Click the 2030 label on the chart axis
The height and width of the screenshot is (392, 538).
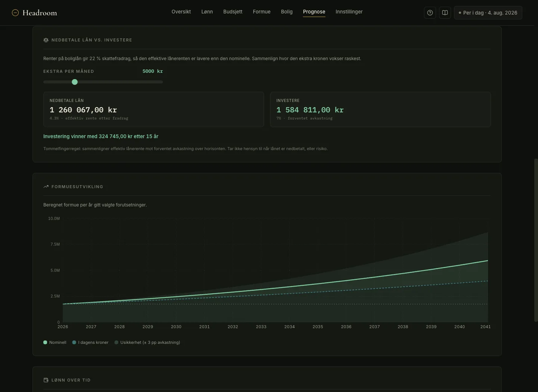point(176,327)
